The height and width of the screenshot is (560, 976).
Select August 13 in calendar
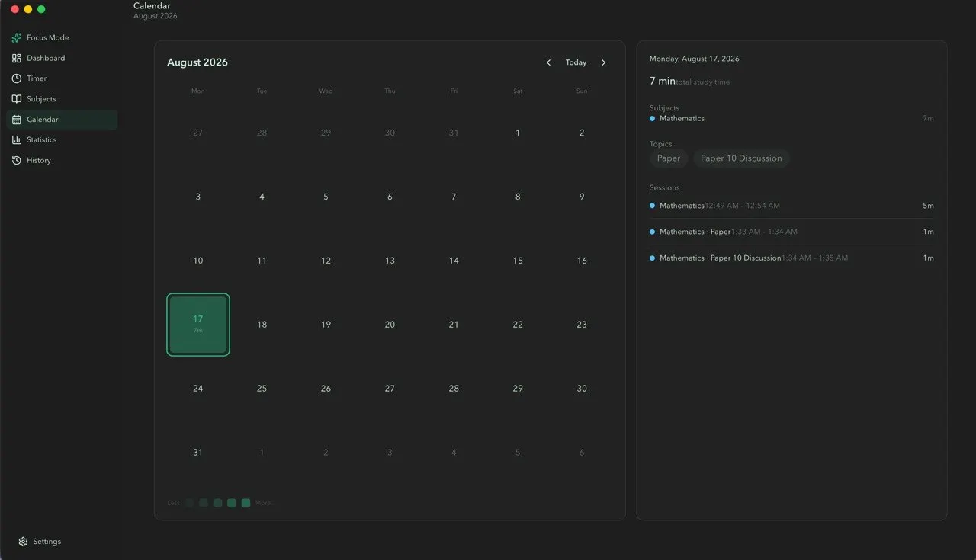click(390, 261)
